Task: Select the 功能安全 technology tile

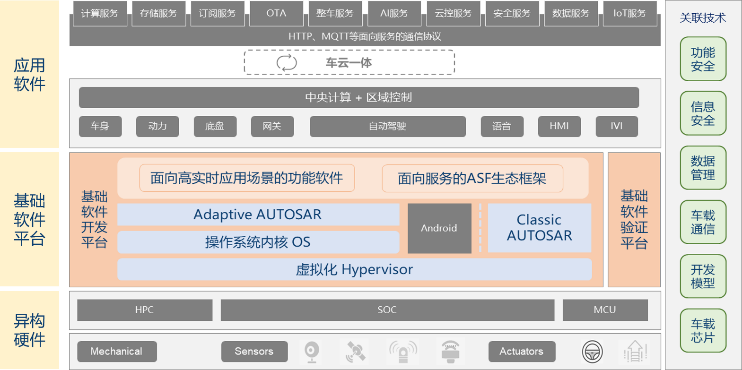Action: coord(703,59)
